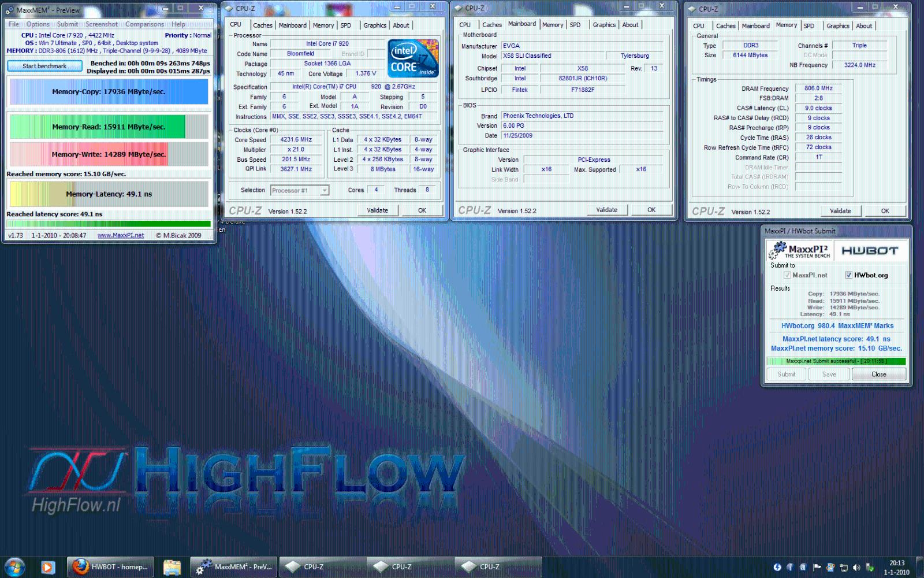Click the Core Voltage value 1.376 V
This screenshot has width=924, height=578.
point(366,73)
